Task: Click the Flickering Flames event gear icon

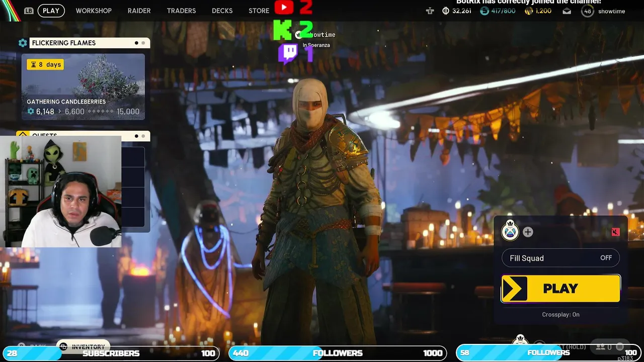Action: [x=23, y=43]
